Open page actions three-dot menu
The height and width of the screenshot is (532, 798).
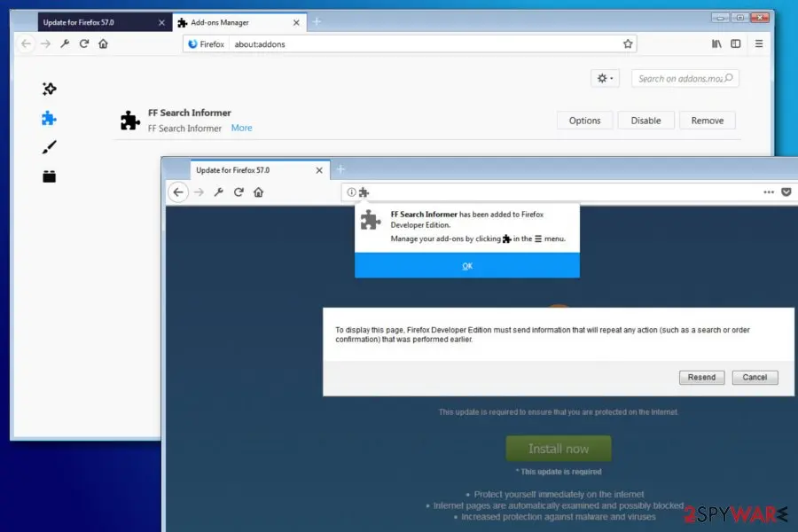(x=769, y=192)
